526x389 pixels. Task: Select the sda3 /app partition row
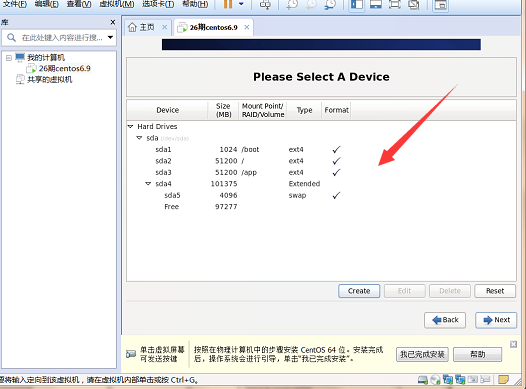[321, 172]
